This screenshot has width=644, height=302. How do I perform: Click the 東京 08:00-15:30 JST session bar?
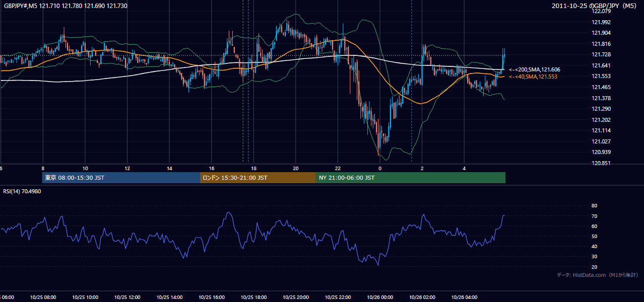pos(121,178)
